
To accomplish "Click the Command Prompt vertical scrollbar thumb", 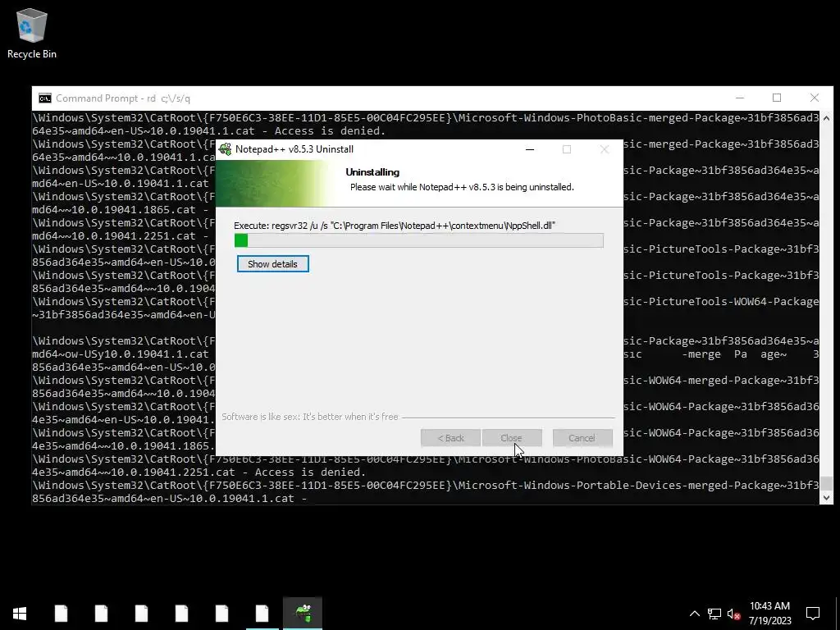I will point(826,483).
